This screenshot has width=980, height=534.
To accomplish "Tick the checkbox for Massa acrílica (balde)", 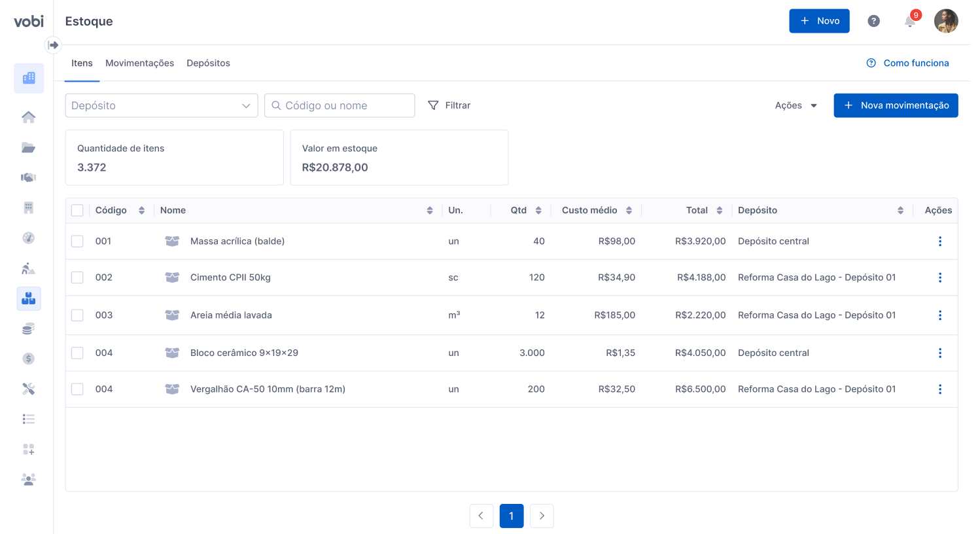I will click(x=77, y=241).
